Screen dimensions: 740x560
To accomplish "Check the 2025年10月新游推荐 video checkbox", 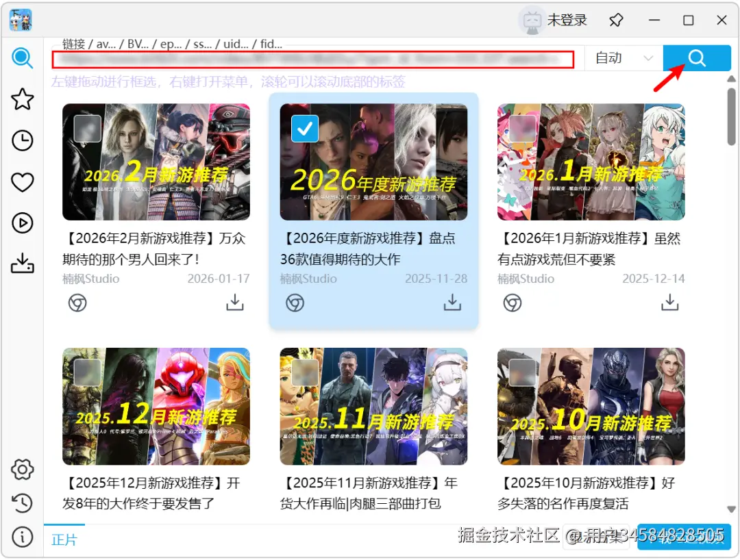I will click(x=522, y=372).
